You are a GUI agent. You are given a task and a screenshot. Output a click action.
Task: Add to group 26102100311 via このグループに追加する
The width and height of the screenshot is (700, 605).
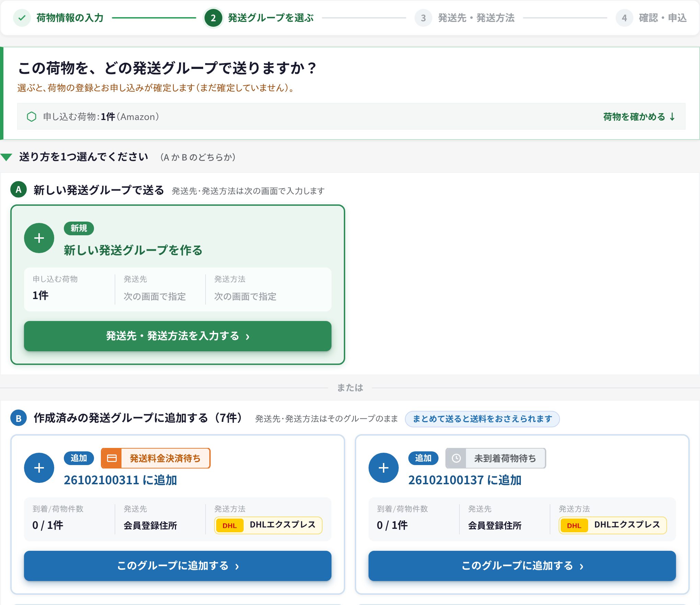178,566
